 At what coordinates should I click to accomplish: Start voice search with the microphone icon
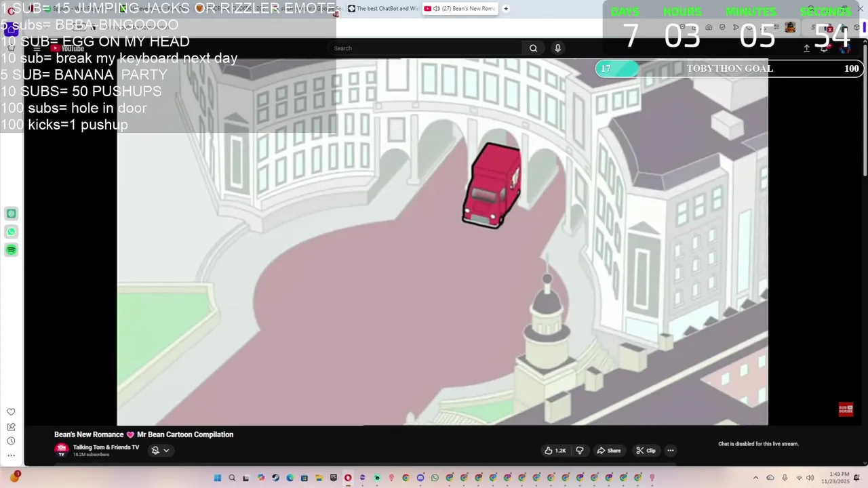coord(557,48)
